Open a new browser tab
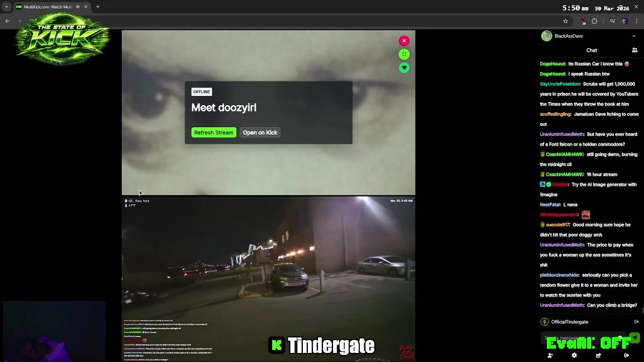This screenshot has width=644, height=362. point(98,7)
